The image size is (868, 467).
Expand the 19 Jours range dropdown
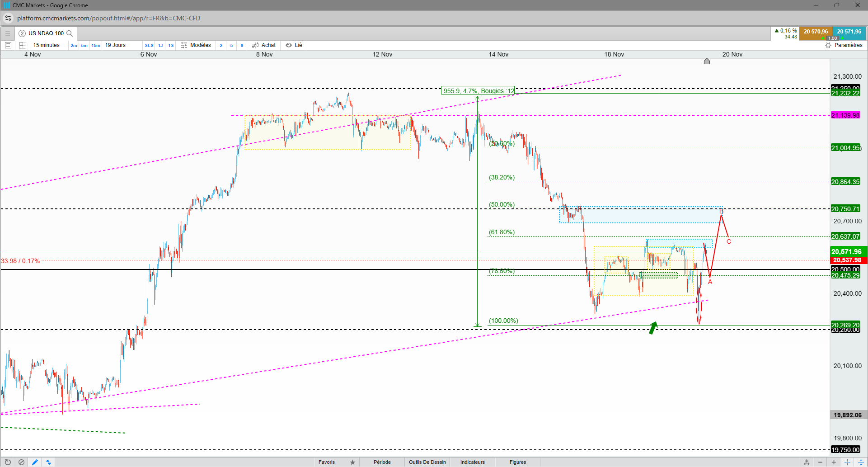(x=115, y=45)
